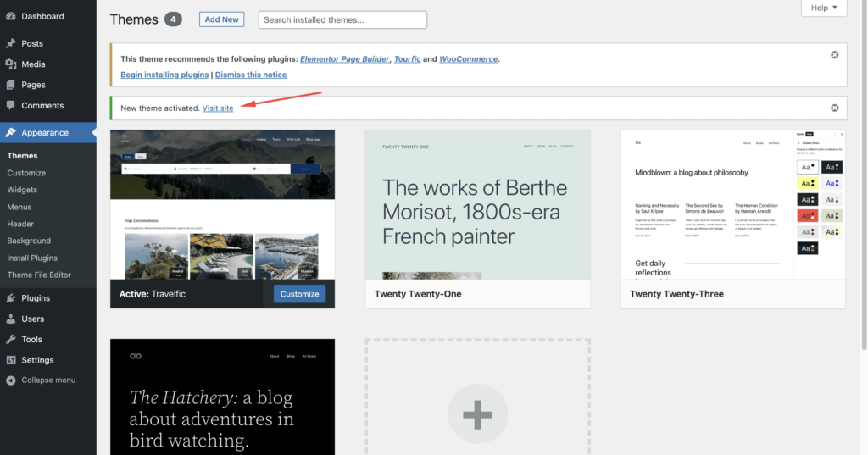Click the Pages document icon

(x=10, y=85)
